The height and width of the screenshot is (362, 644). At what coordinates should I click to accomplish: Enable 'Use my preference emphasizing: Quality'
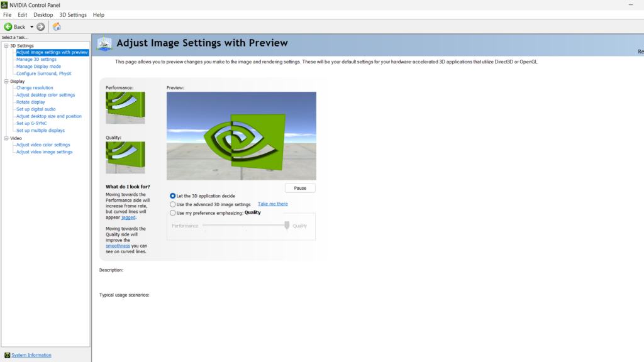[172, 212]
